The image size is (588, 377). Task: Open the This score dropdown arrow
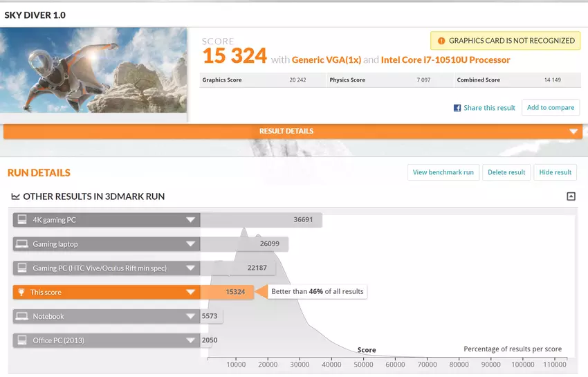click(190, 293)
